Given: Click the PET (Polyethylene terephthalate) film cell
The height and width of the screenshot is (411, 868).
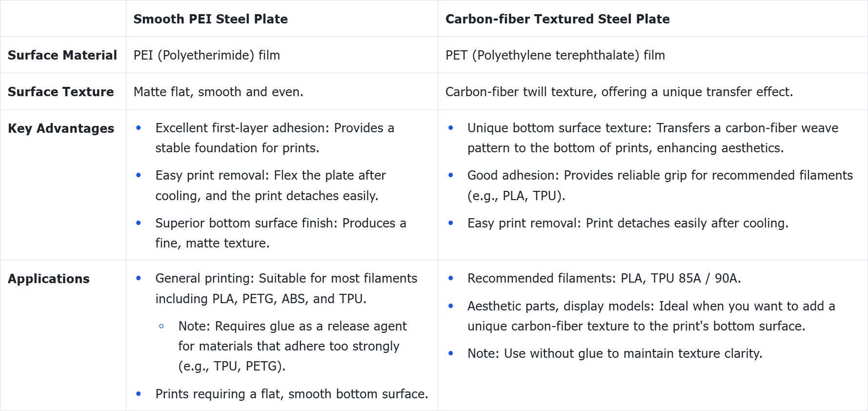Looking at the screenshot, I should [x=555, y=55].
